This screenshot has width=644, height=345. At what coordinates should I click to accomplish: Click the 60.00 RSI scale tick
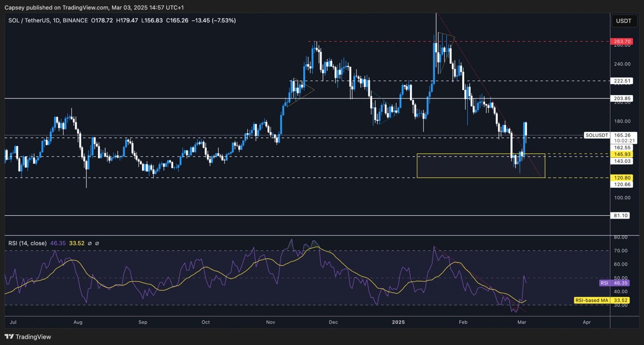620,264
